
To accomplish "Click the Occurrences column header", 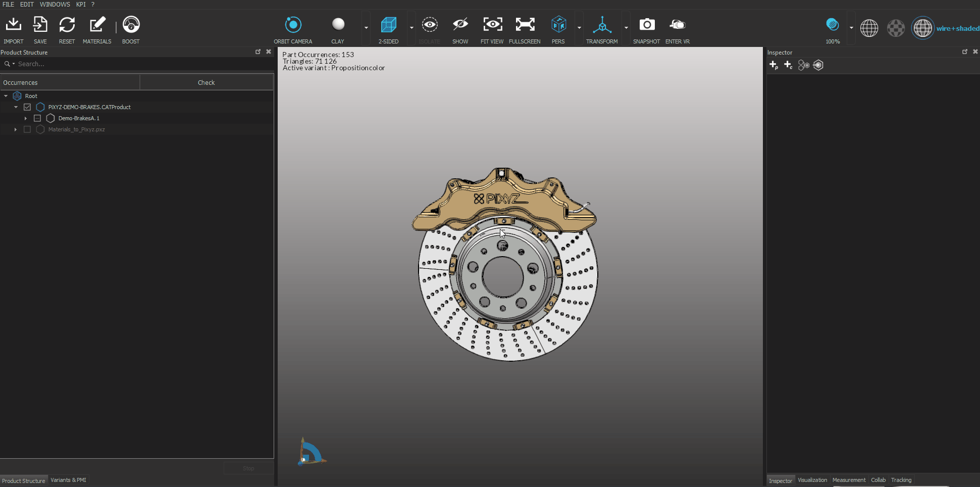I will 70,82.
